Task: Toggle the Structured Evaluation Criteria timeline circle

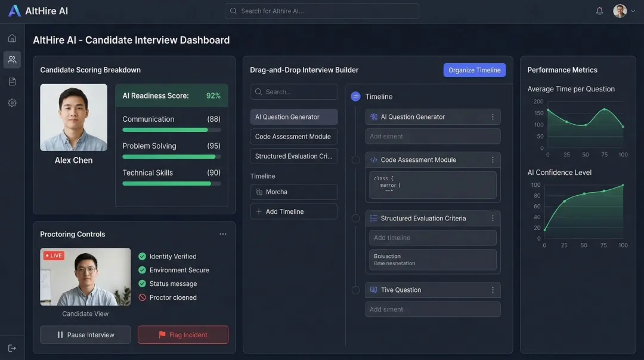Action: click(x=356, y=218)
